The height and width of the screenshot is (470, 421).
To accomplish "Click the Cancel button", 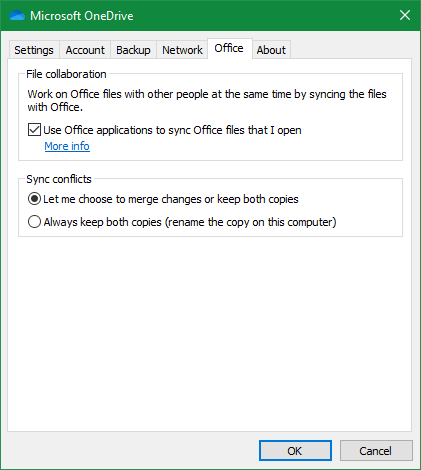I will 376,451.
